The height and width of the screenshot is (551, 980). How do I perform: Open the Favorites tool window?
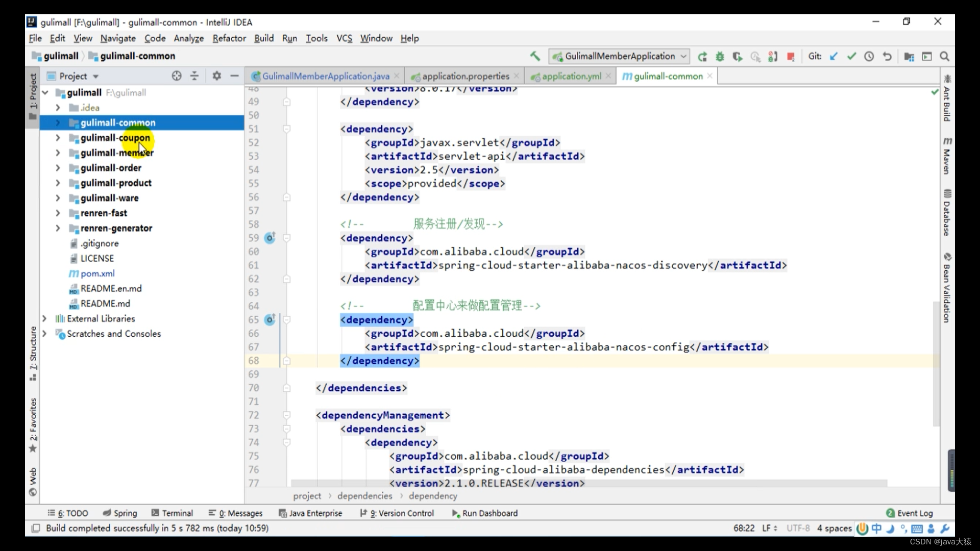pos(33,425)
